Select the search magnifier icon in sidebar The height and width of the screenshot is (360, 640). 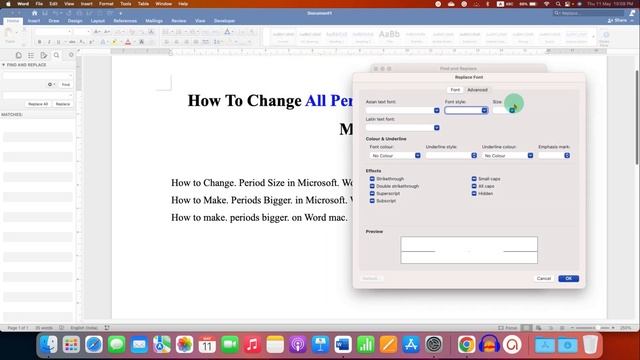tap(56, 55)
